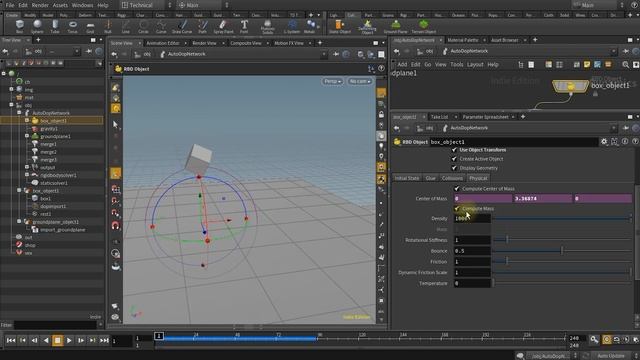
Task: Click the viewport lock icon
Action: [381, 115]
